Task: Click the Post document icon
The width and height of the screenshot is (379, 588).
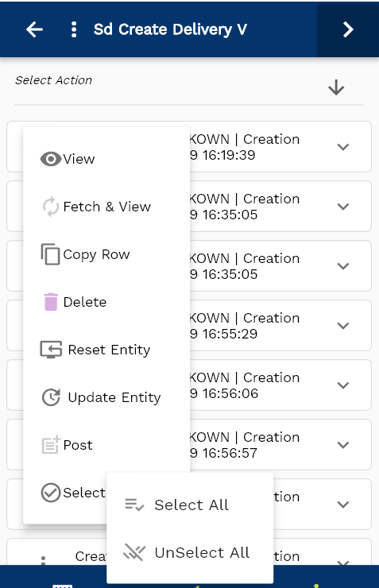Action: pyautogui.click(x=51, y=445)
